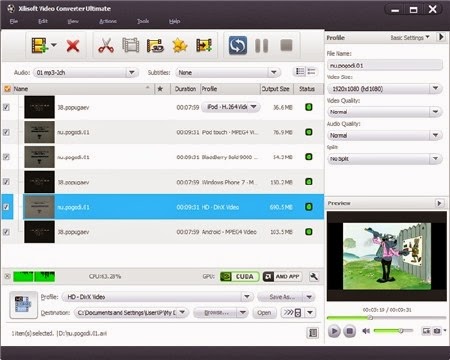
Task: Toggle checkbox of BlackBerry Bold 9000 row
Action: 6,157
